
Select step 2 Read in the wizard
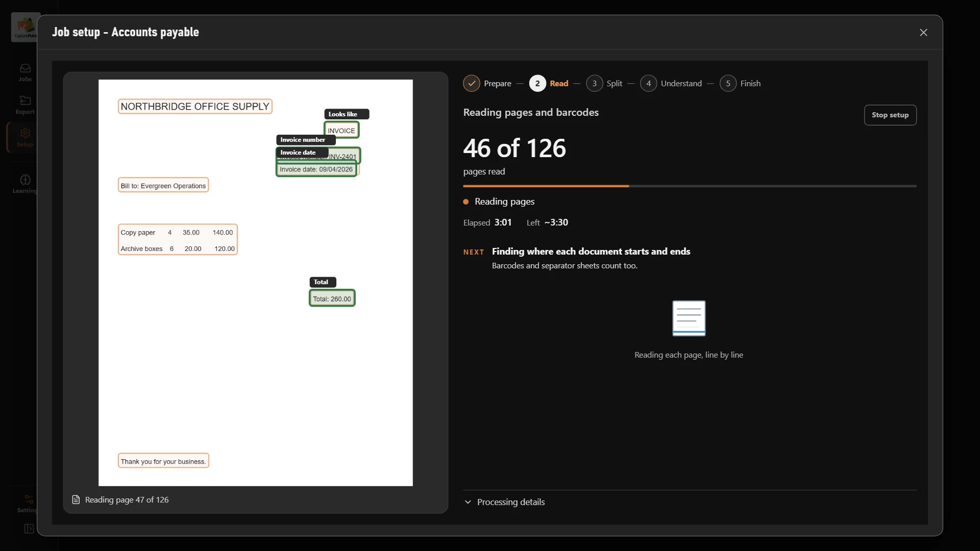549,83
